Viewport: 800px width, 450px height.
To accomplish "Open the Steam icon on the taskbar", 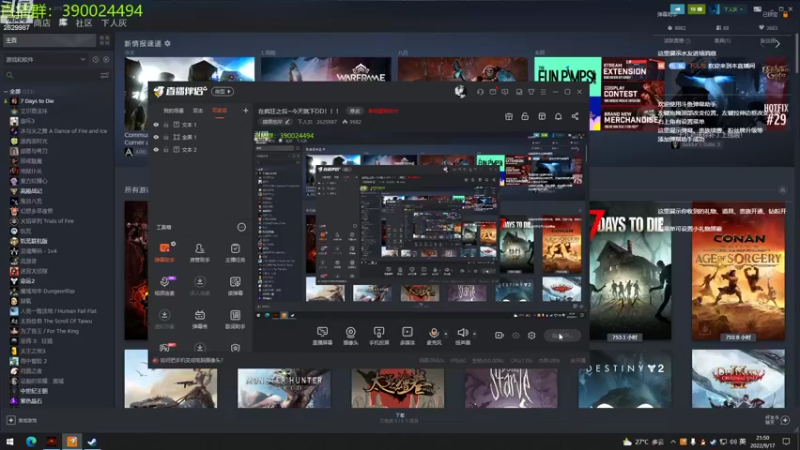I will pyautogui.click(x=92, y=441).
